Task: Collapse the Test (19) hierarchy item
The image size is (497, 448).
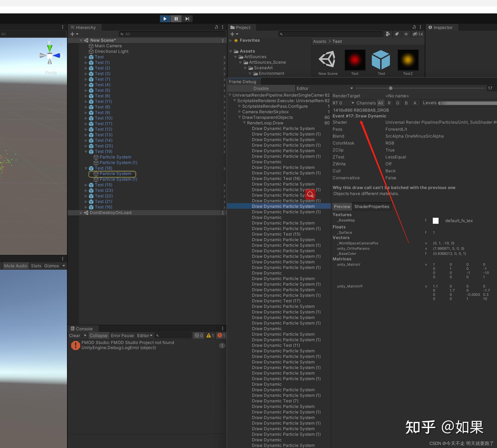Action: (x=86, y=152)
